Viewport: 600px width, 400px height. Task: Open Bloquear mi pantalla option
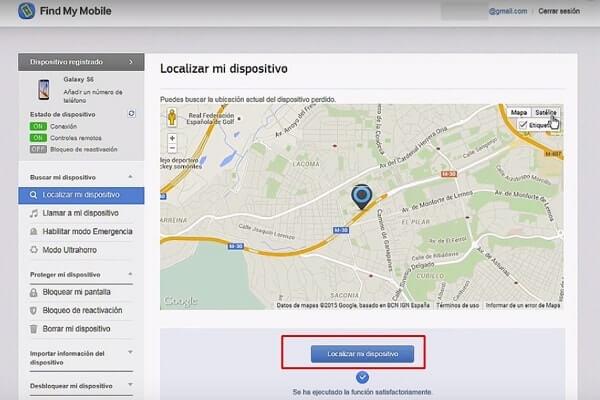(x=81, y=292)
